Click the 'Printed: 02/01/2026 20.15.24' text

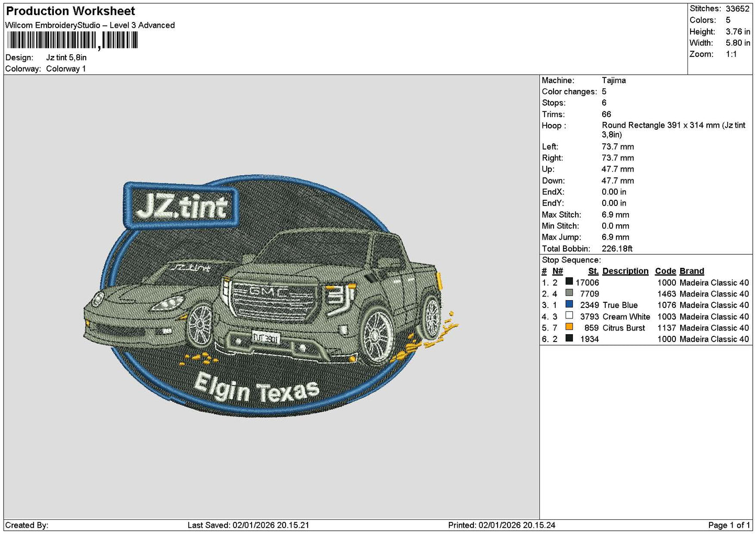502,525
